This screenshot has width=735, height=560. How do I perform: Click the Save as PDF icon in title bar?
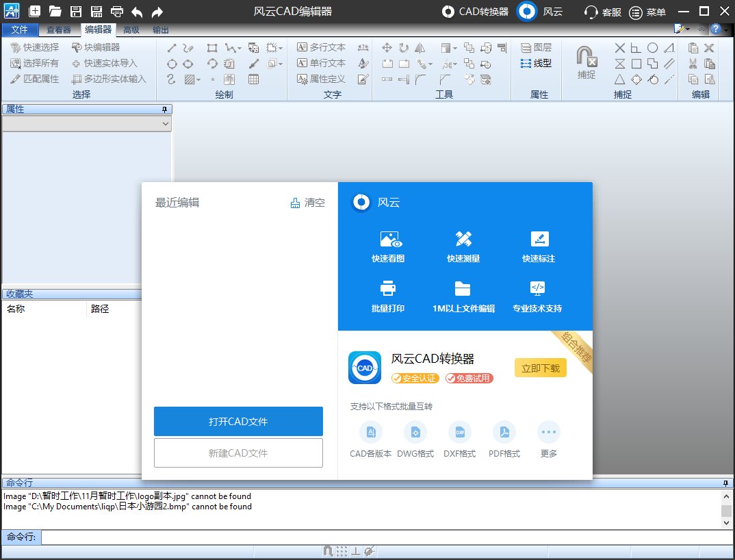(96, 11)
